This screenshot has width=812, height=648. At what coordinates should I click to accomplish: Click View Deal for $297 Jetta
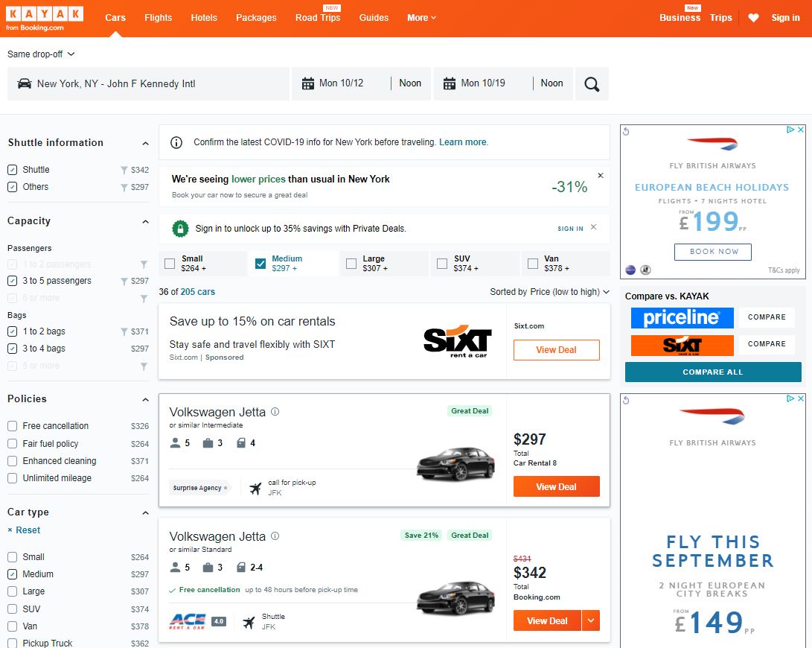(556, 487)
